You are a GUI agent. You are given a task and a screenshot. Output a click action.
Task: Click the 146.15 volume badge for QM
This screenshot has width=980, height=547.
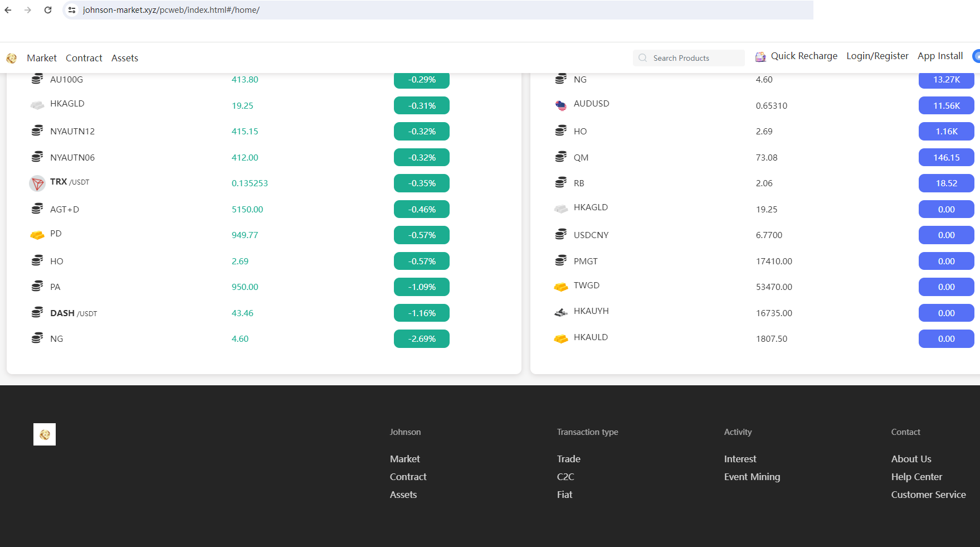pyautogui.click(x=946, y=157)
